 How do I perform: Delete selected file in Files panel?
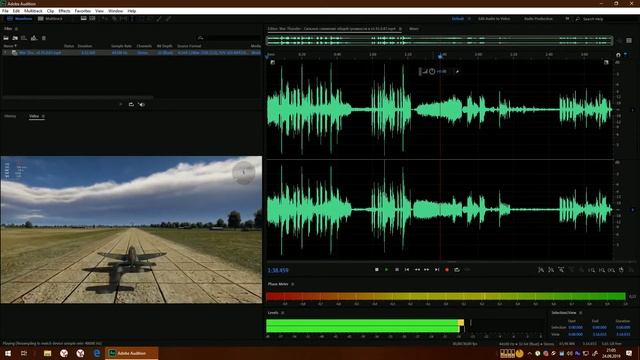[44, 38]
